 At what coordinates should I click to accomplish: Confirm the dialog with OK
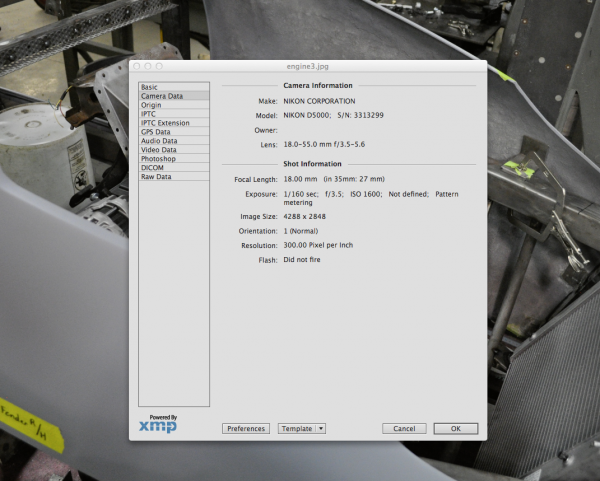(455, 429)
